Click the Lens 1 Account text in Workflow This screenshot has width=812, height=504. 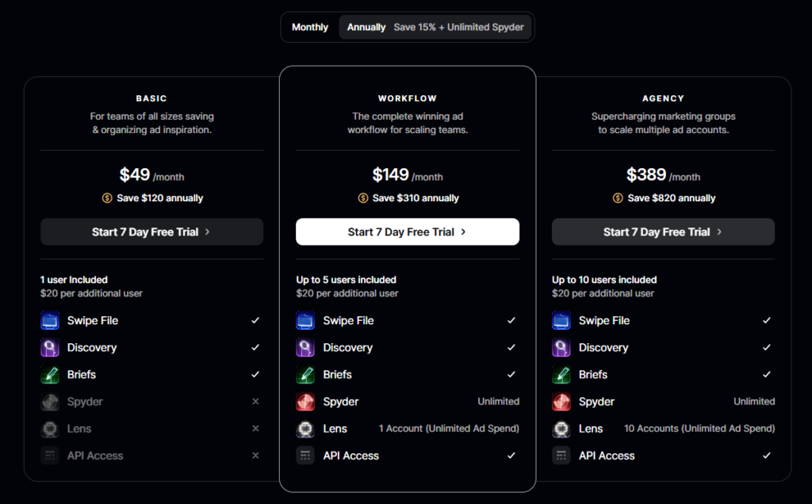[x=449, y=429]
